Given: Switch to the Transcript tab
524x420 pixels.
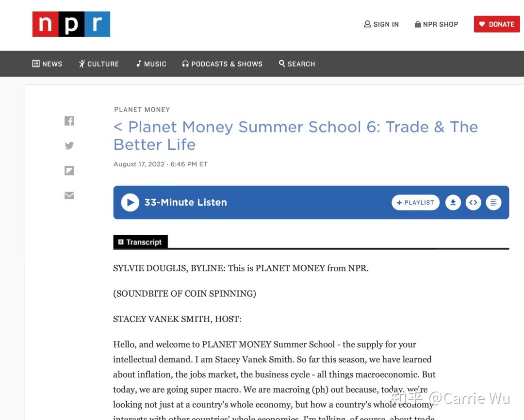Looking at the screenshot, I should click(141, 242).
